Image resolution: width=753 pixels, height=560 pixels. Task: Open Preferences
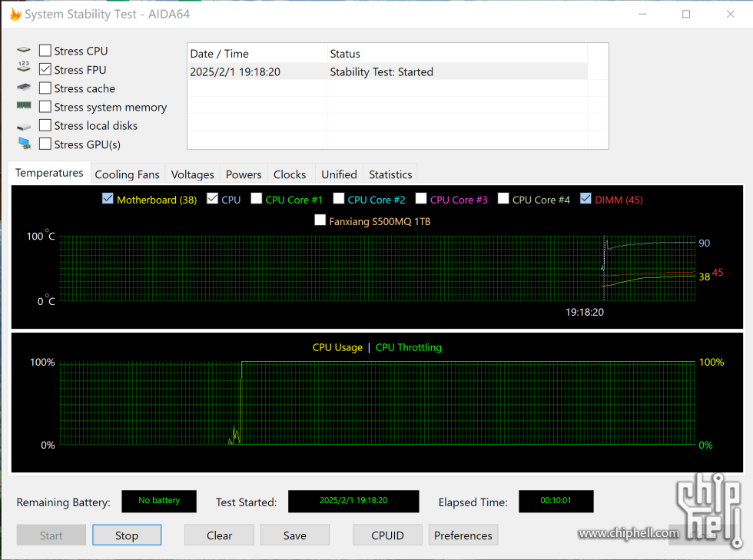point(463,535)
